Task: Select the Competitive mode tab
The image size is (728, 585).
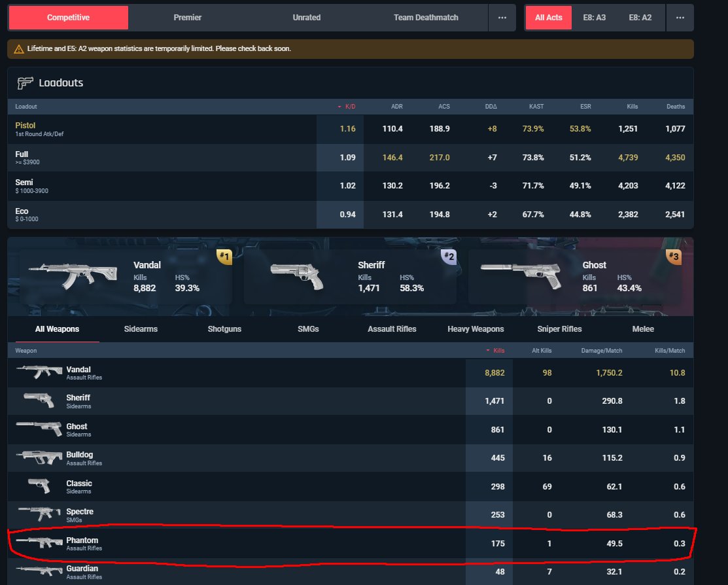Action: (x=68, y=18)
